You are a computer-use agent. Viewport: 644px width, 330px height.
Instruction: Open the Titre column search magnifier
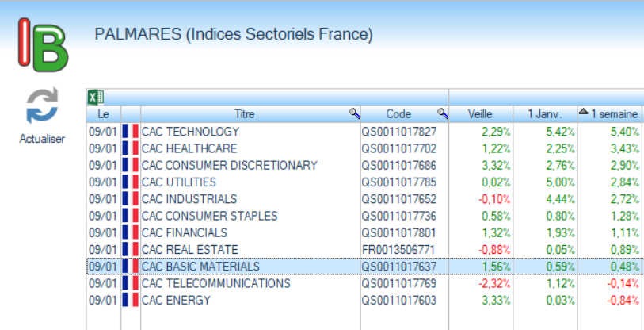coord(354,114)
